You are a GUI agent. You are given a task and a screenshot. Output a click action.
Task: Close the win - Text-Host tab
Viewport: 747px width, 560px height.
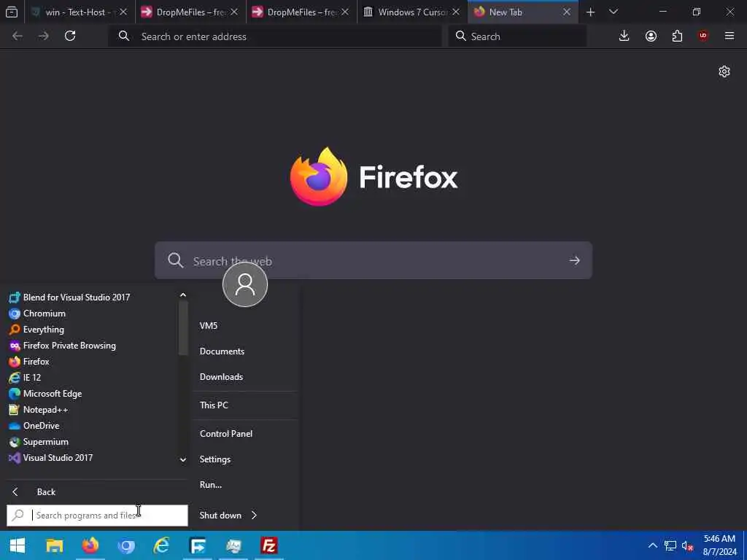pyautogui.click(x=123, y=12)
